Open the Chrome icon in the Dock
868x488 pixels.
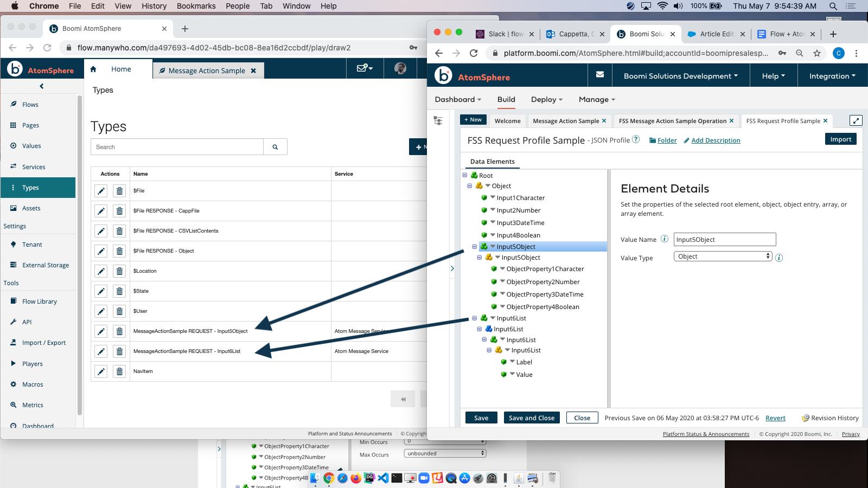point(329,478)
